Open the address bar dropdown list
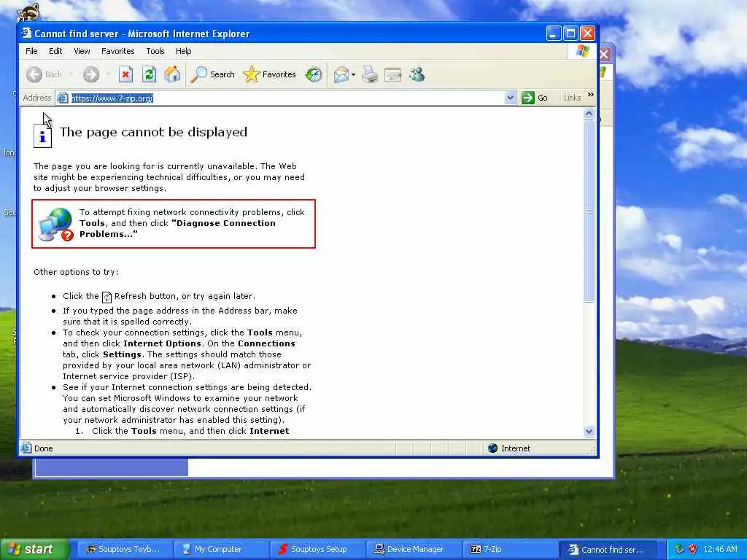 click(510, 98)
